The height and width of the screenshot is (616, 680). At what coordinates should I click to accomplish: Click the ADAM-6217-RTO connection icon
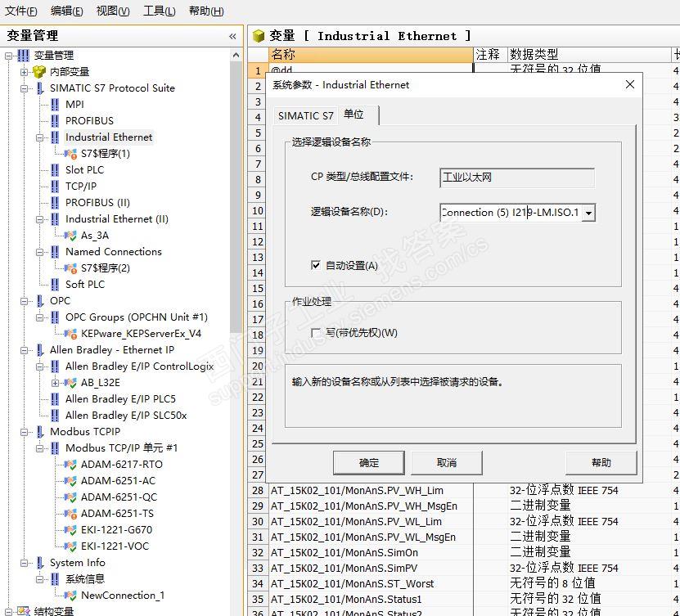(70, 465)
